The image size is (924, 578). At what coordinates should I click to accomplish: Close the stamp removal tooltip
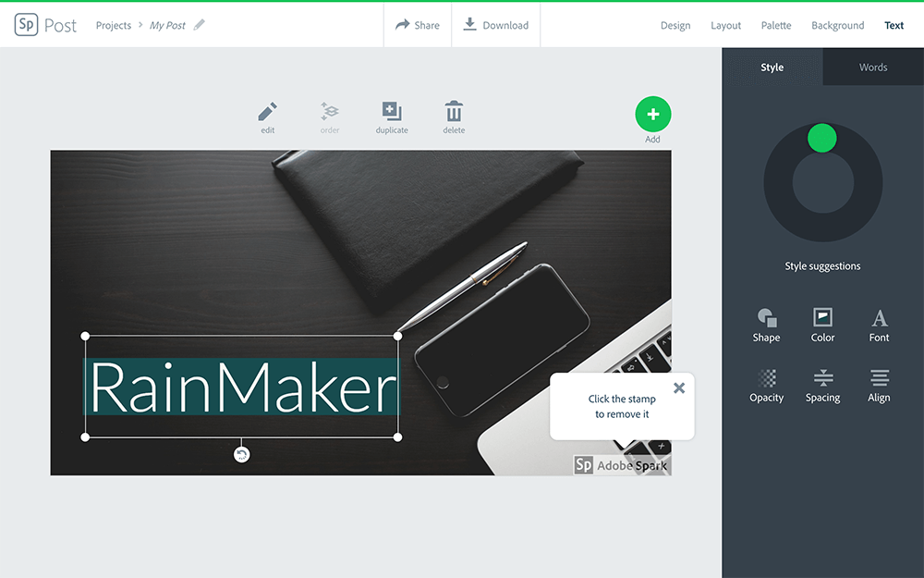point(679,387)
